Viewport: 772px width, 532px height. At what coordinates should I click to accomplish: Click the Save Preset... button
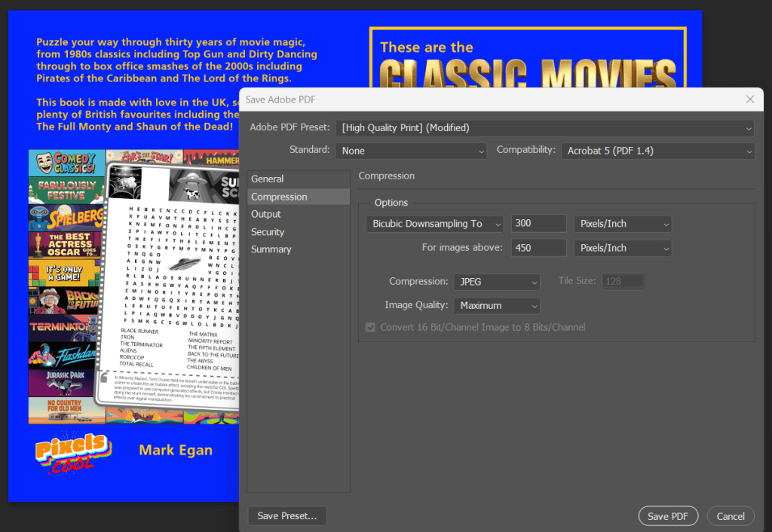[287, 515]
